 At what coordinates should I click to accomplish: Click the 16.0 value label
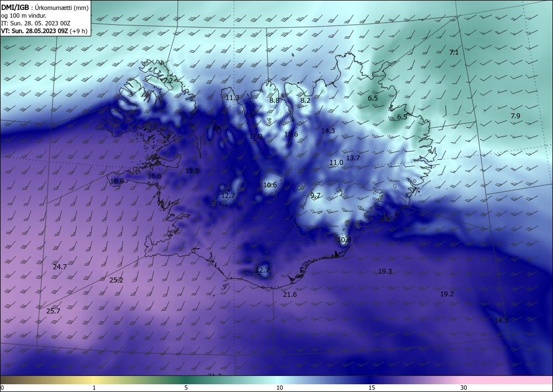coord(117,181)
